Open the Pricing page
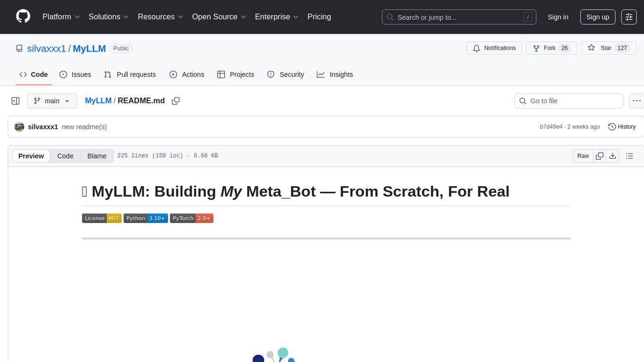The image size is (644, 362). point(319,17)
